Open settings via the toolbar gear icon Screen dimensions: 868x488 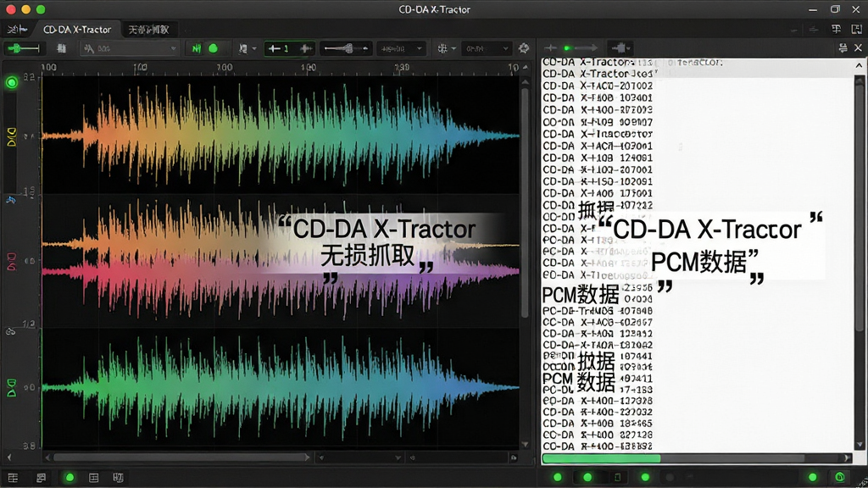pos(524,48)
